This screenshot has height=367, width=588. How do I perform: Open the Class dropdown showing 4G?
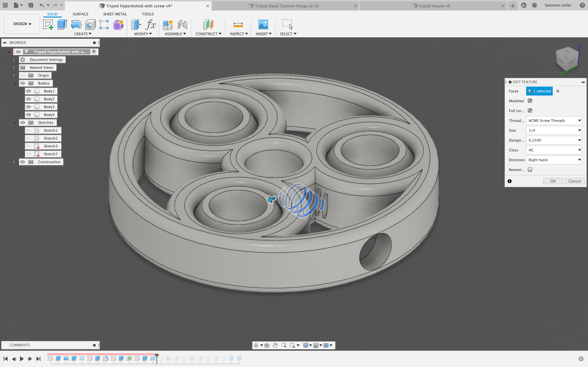554,150
